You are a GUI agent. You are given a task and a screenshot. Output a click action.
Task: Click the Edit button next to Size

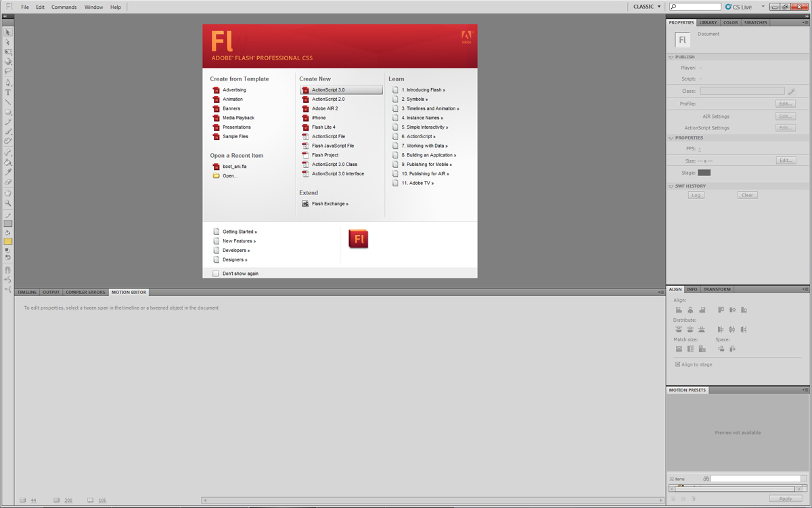point(786,161)
